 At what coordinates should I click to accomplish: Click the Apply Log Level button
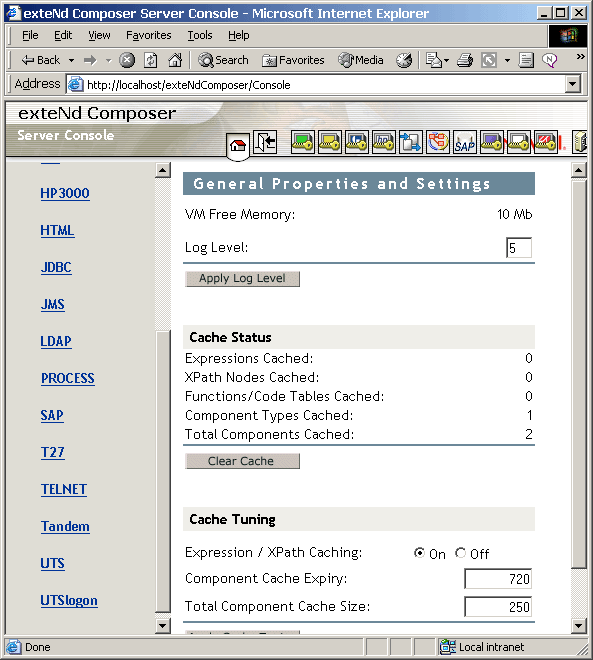click(242, 279)
